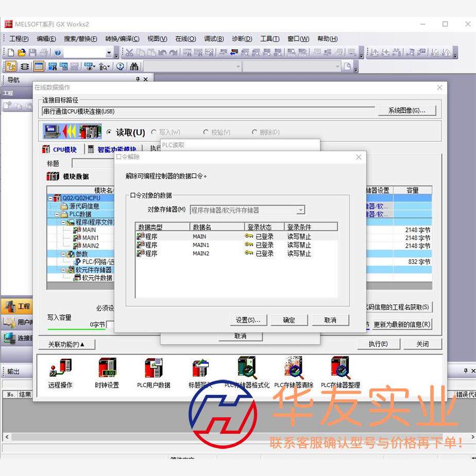Click the help pointer icon in second toolbar
Image resolution: width=476 pixels, height=476 pixels.
pyautogui.click(x=120, y=66)
